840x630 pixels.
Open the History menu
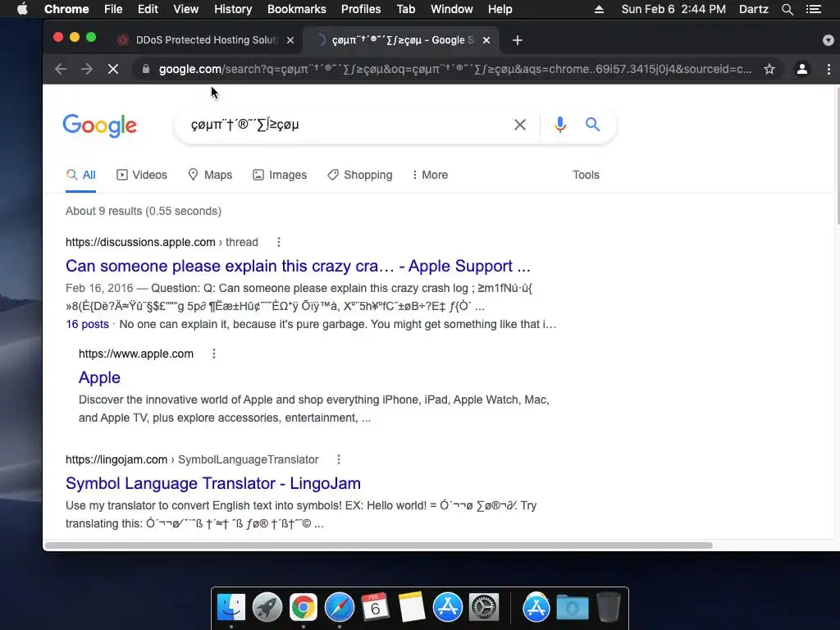(x=233, y=9)
